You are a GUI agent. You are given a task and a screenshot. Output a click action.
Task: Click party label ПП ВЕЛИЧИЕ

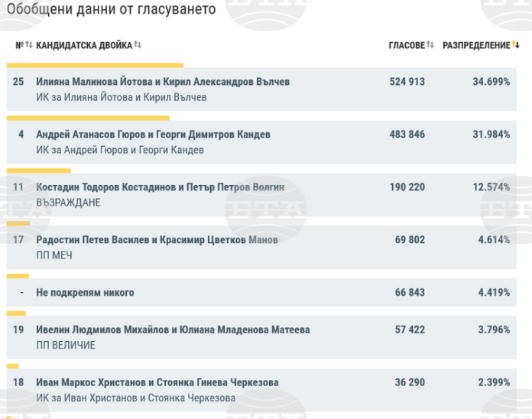click(66, 345)
